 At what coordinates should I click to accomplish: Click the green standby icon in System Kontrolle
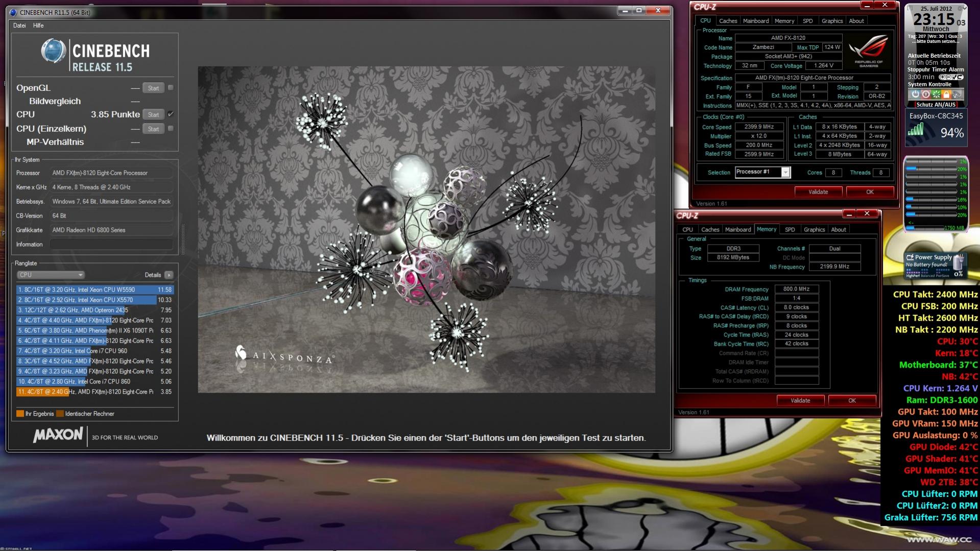pyautogui.click(x=936, y=94)
